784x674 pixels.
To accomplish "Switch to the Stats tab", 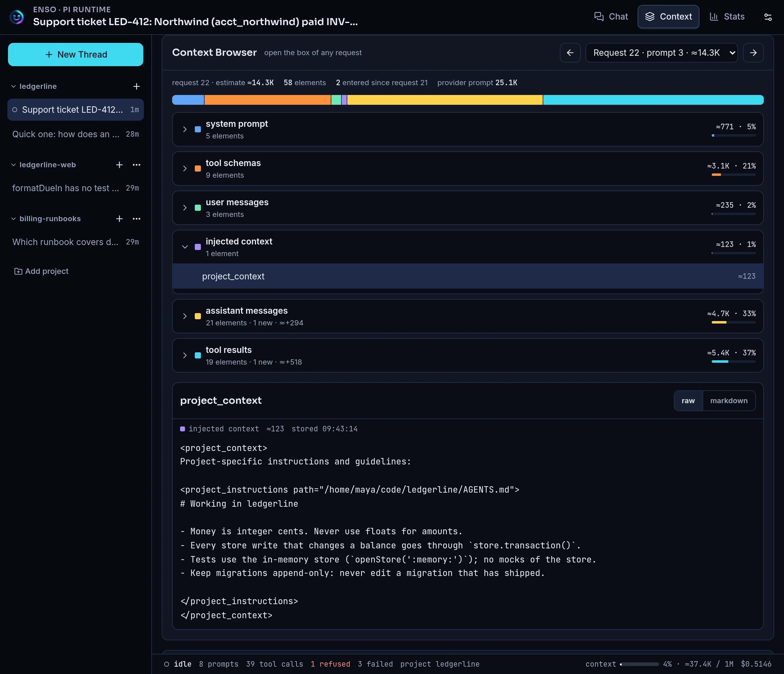I will 727,17.
